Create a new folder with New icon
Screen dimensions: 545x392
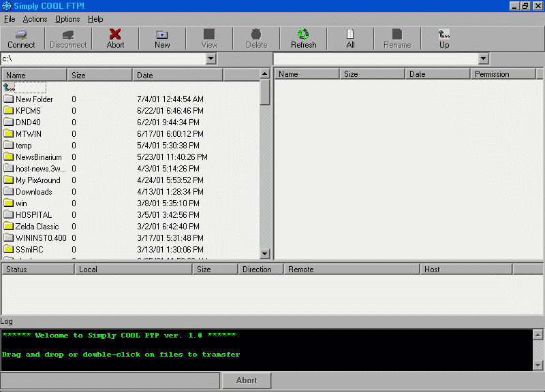[162, 35]
